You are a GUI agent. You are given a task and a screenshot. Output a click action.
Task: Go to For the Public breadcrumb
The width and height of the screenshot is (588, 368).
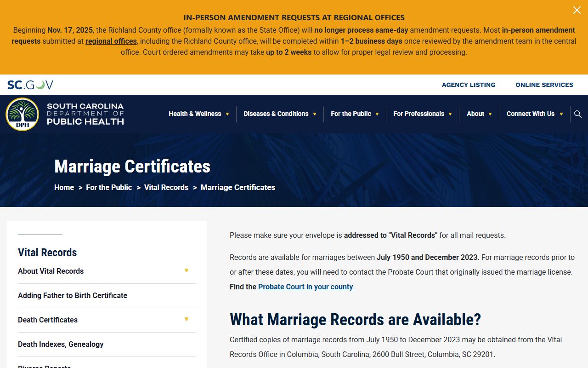(x=109, y=187)
